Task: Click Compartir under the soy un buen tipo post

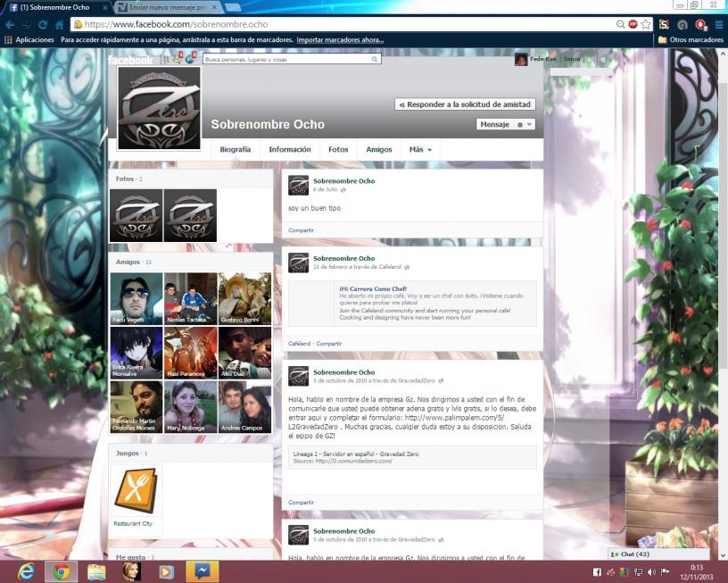Action: 301,230
